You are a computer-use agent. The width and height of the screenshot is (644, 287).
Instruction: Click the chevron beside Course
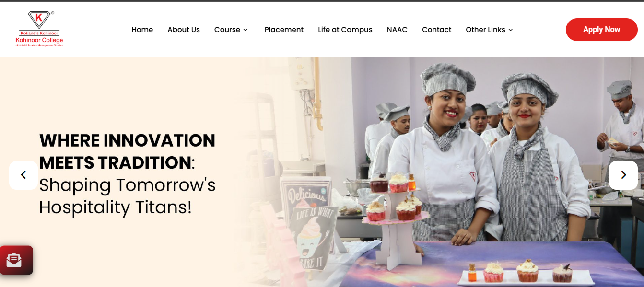coord(246,30)
